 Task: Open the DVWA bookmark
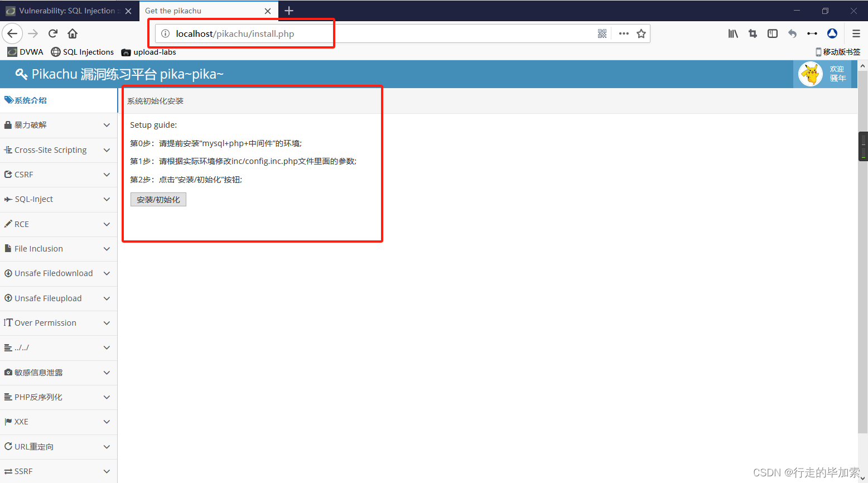26,52
